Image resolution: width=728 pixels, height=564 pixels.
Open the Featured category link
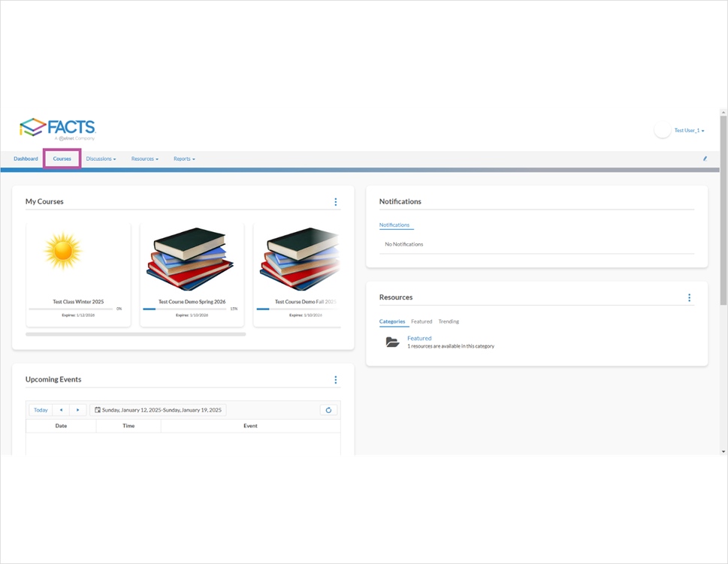419,338
